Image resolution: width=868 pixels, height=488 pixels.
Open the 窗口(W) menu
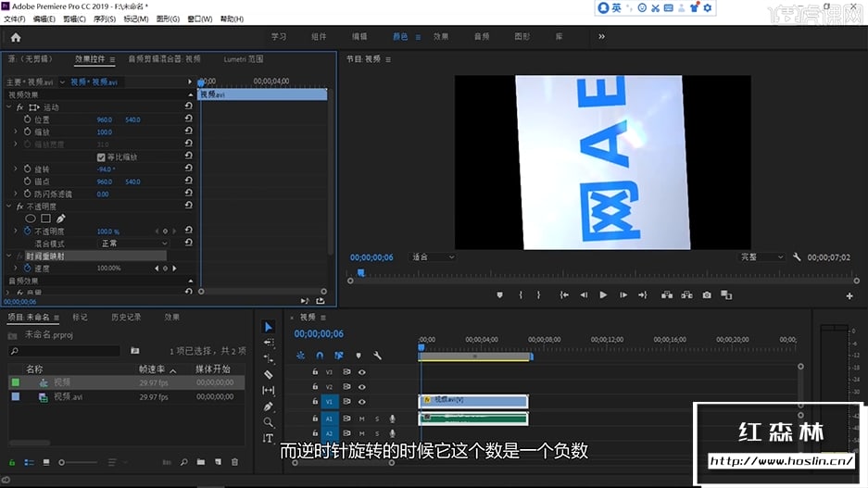pos(200,19)
